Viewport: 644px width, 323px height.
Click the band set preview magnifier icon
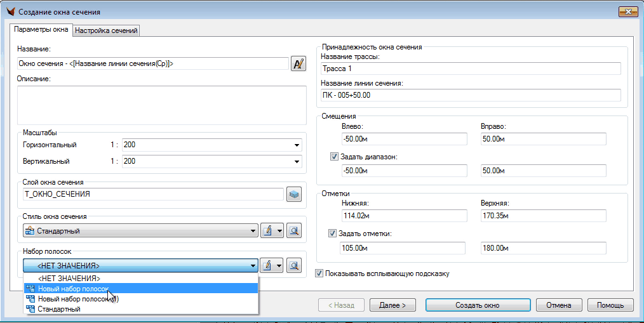click(x=293, y=265)
